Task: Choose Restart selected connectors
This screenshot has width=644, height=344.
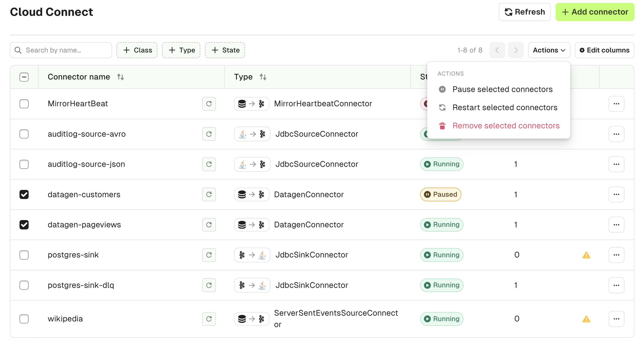Action: (x=499, y=108)
